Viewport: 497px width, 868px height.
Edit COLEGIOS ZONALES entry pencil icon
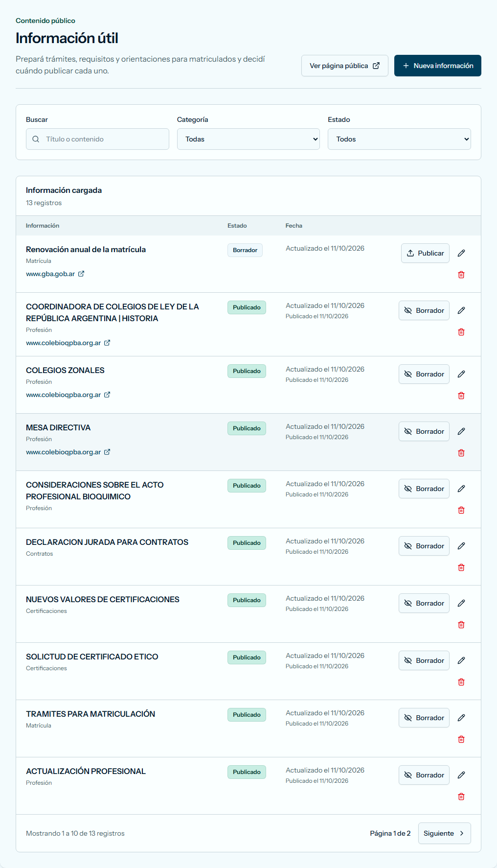click(x=461, y=374)
